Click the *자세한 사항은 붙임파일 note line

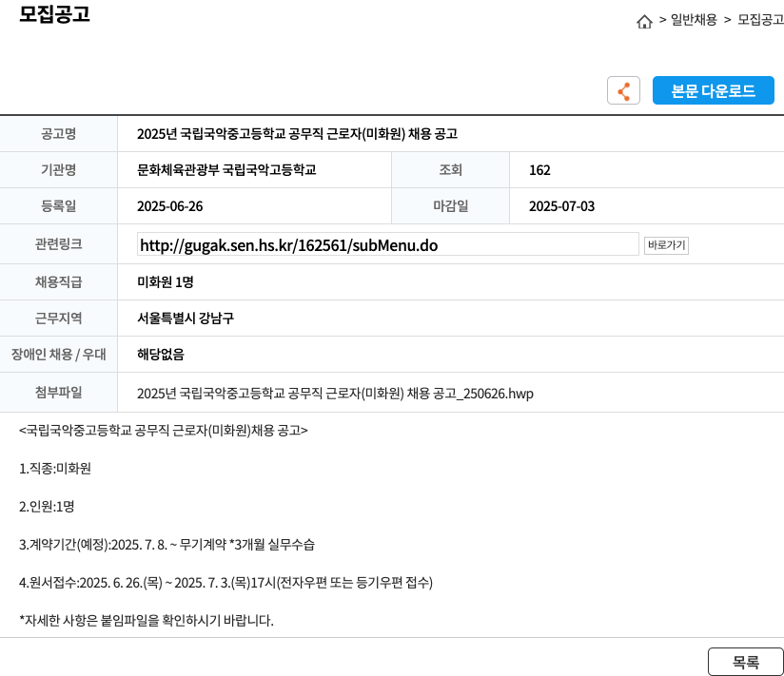click(147, 620)
